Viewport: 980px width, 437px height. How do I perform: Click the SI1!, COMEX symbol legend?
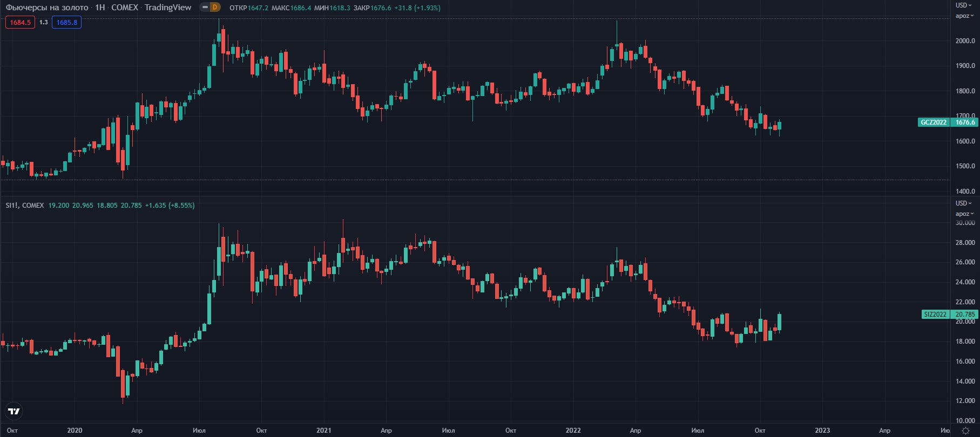click(x=25, y=206)
